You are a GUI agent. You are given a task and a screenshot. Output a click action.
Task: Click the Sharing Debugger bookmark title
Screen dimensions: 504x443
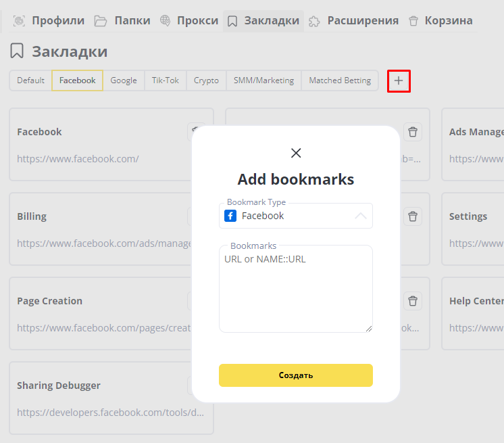(x=59, y=386)
